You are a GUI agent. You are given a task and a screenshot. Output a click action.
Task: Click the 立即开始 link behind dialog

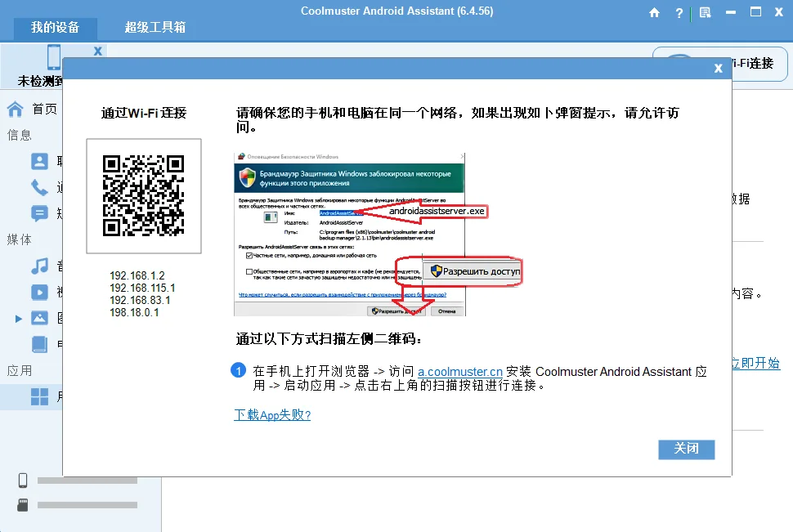(755, 363)
